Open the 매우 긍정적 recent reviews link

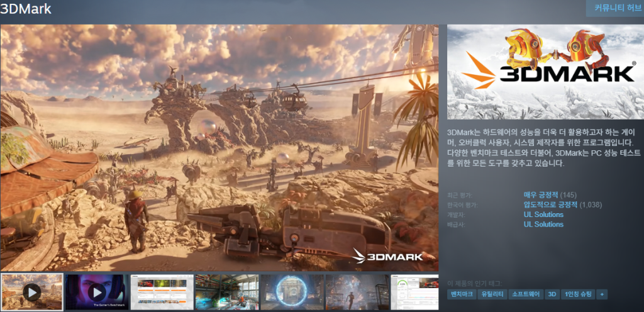(541, 195)
